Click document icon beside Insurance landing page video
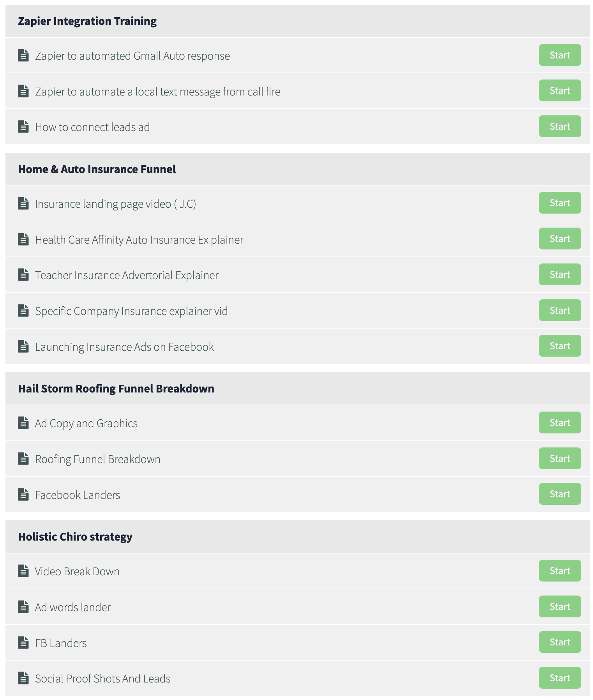The width and height of the screenshot is (593, 700). coord(23,203)
